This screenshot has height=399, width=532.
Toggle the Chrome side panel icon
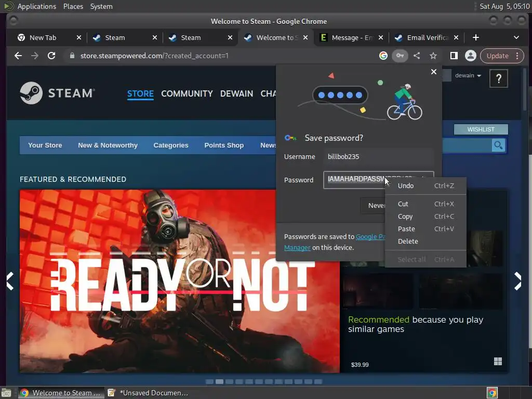pyautogui.click(x=454, y=56)
